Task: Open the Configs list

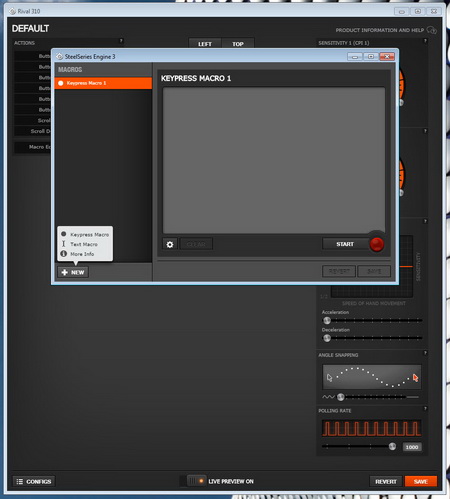Action: pyautogui.click(x=34, y=481)
